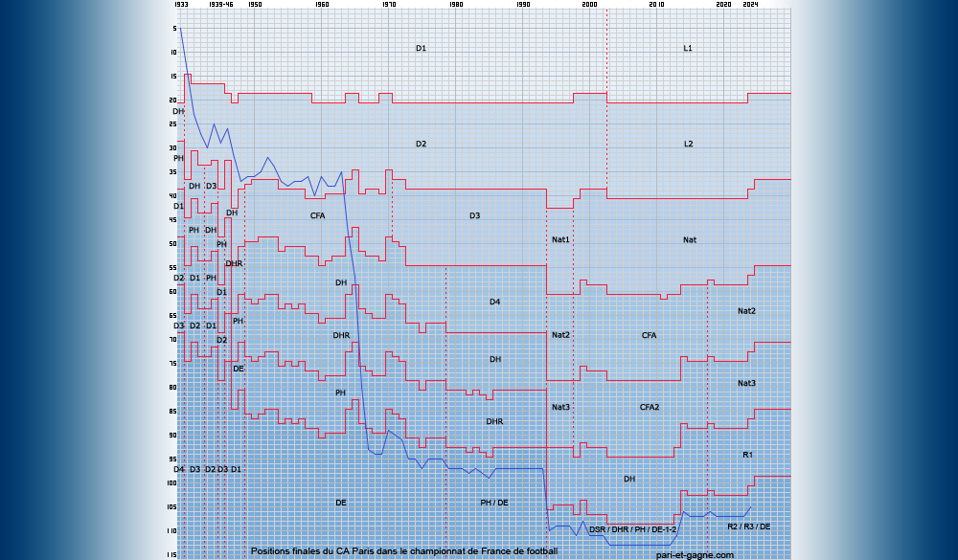
Task: Click the y-axis rank value 65
Action: point(172,316)
